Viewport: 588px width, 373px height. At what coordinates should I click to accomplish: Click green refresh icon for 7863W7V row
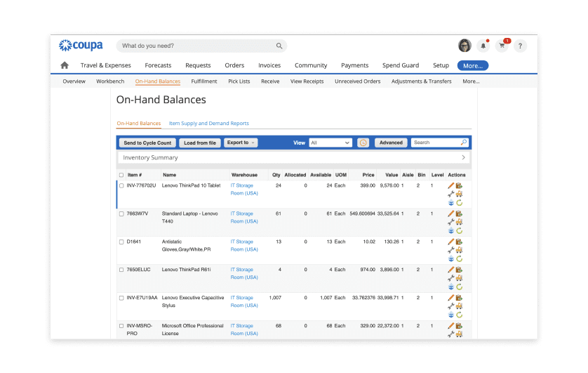pos(460,231)
